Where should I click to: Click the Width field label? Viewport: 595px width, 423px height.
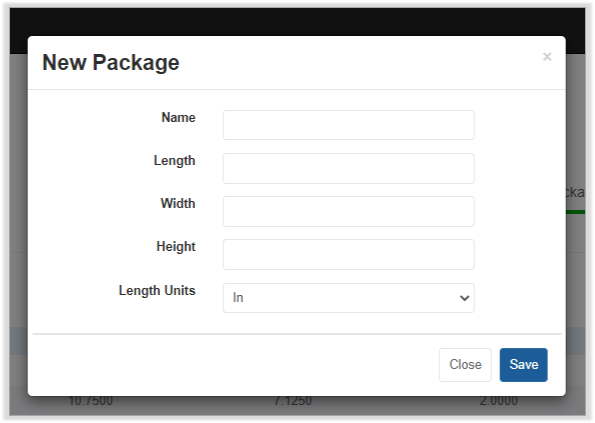[x=178, y=203]
